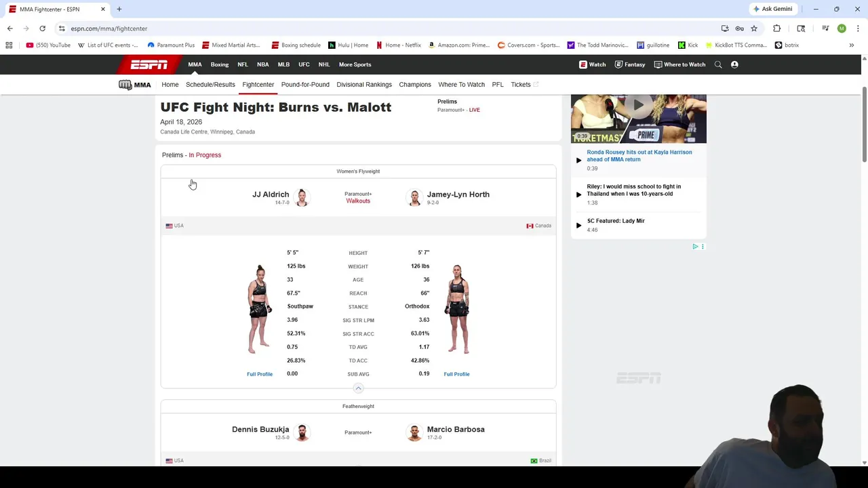Play the SC Featured Lady Mir clip
The width and height of the screenshot is (868, 488).
[x=578, y=225]
